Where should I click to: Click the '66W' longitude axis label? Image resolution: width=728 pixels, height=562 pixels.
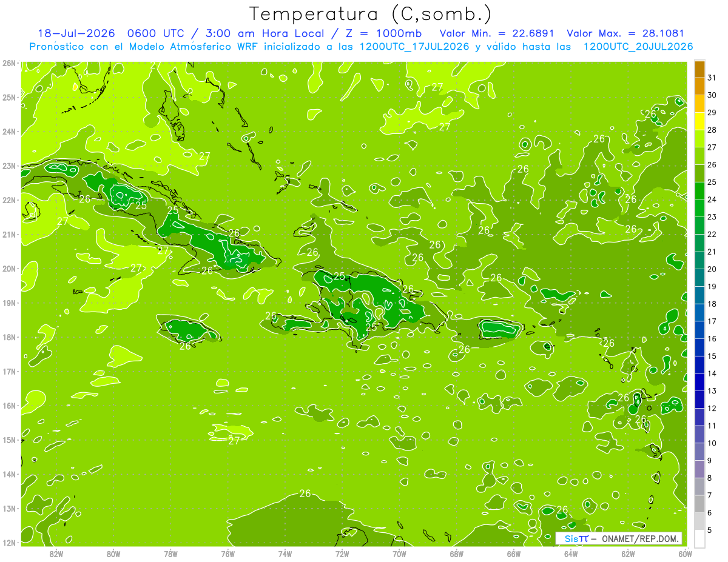[x=514, y=553]
